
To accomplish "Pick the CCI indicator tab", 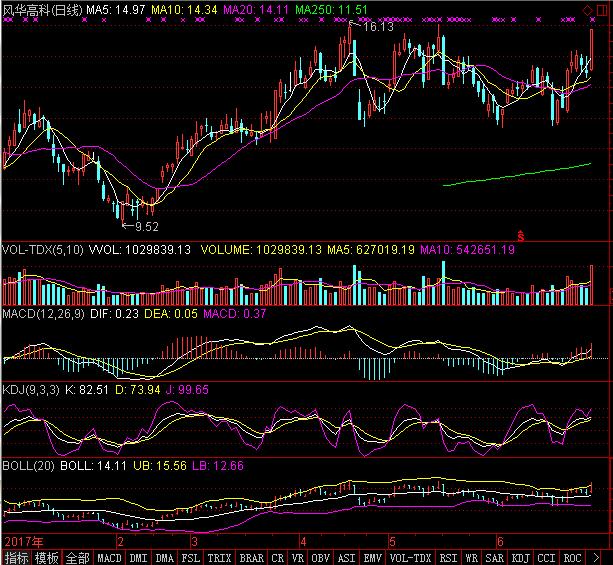I will [x=546, y=558].
